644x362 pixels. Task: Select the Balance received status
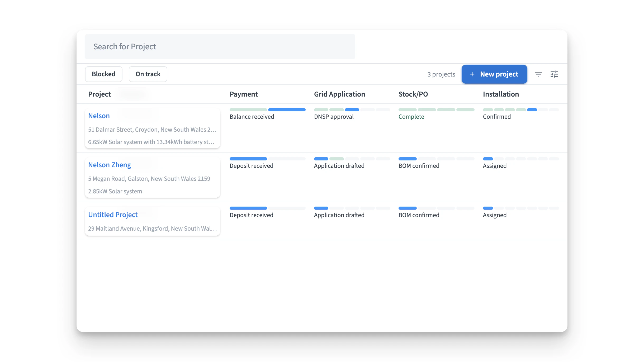click(x=252, y=117)
